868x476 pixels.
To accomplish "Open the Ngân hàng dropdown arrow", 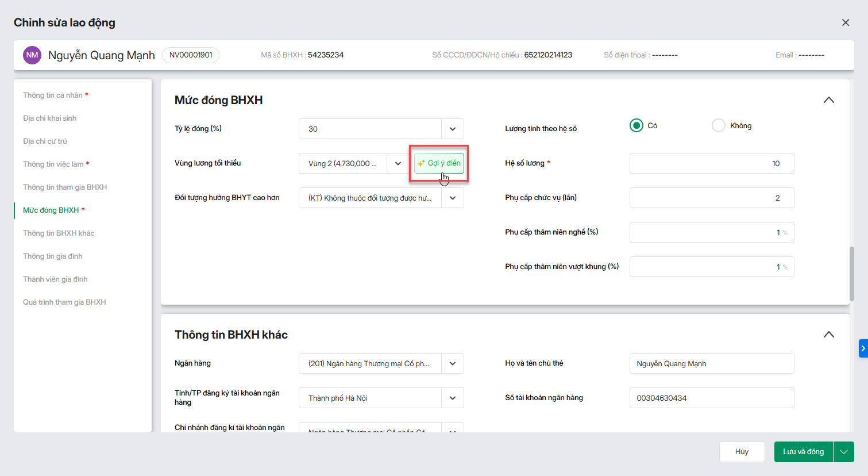I will point(453,363).
